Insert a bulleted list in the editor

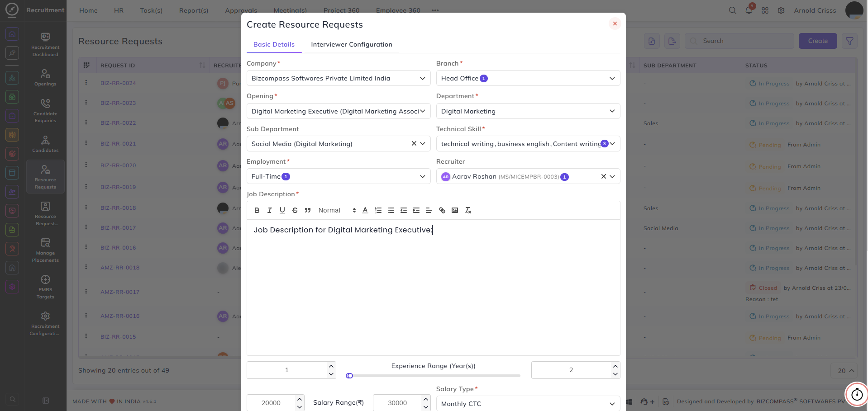(391, 210)
